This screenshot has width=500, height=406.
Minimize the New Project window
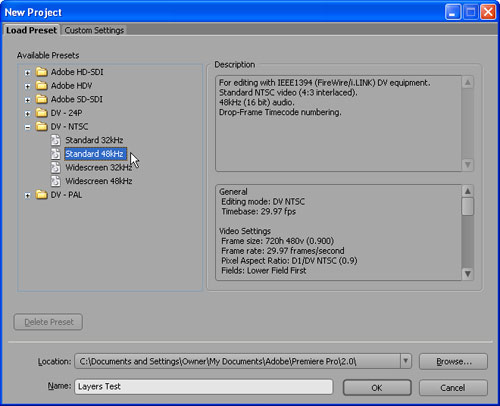(x=453, y=12)
